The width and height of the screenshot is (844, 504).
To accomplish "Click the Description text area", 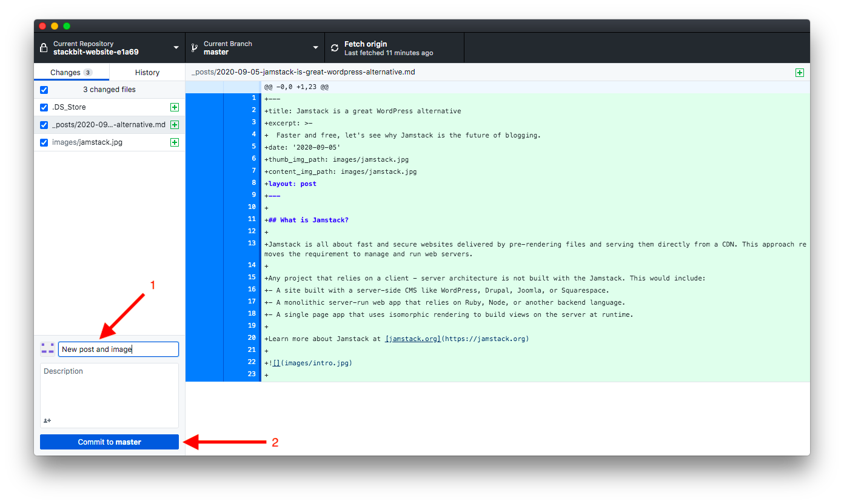I will click(110, 396).
